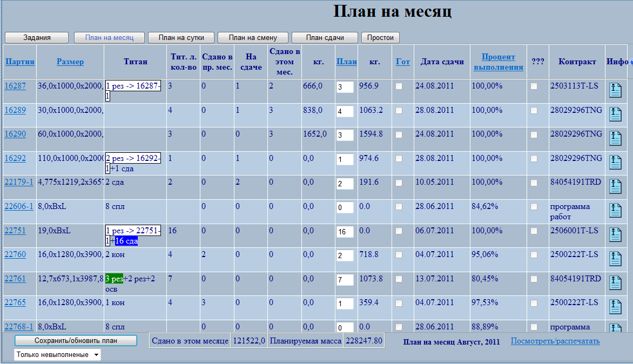The width and height of the screenshot is (633, 364).
Task: Tick the ??? checkbox for batch 16292
Action: (534, 159)
